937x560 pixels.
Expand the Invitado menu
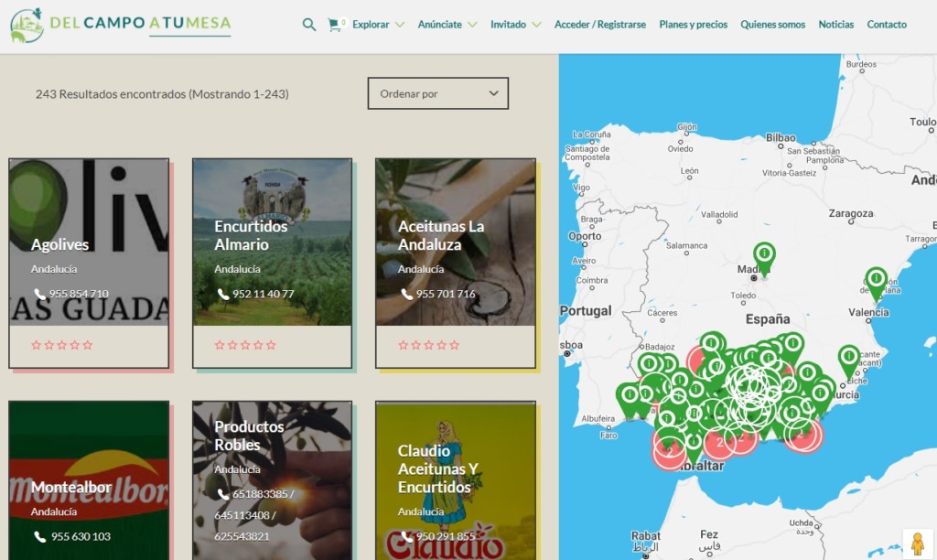click(x=515, y=25)
